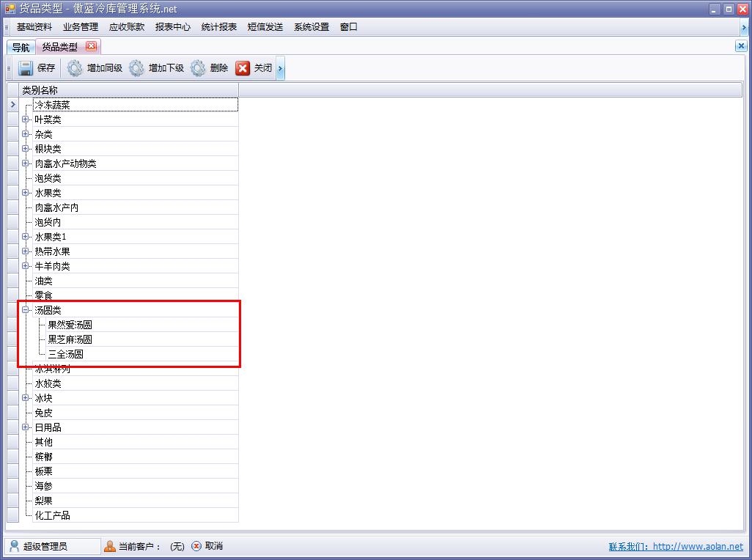This screenshot has width=752, height=560.
Task: Open the 基础资料 menu
Action: coord(34,27)
